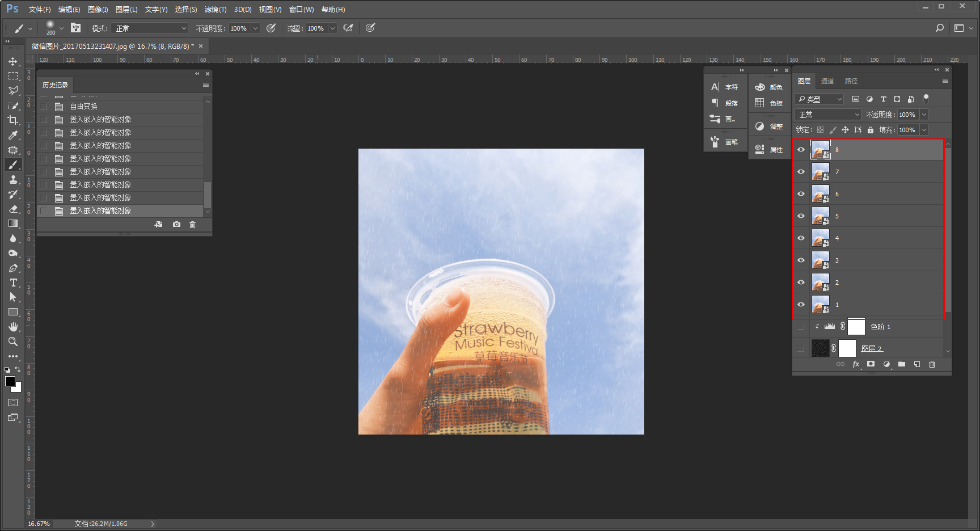Open the 色板 panel button

click(769, 103)
